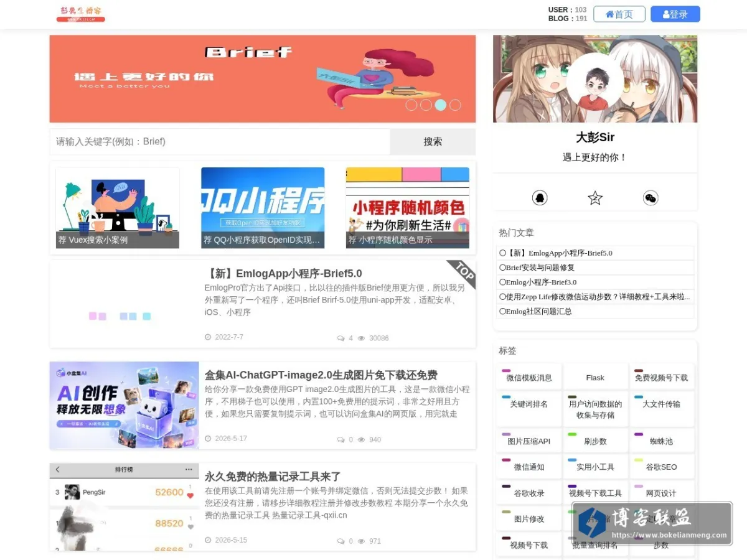Screen dimensions: 747x560
Task: Click comment icon on 盒集AI article
Action: (341, 440)
